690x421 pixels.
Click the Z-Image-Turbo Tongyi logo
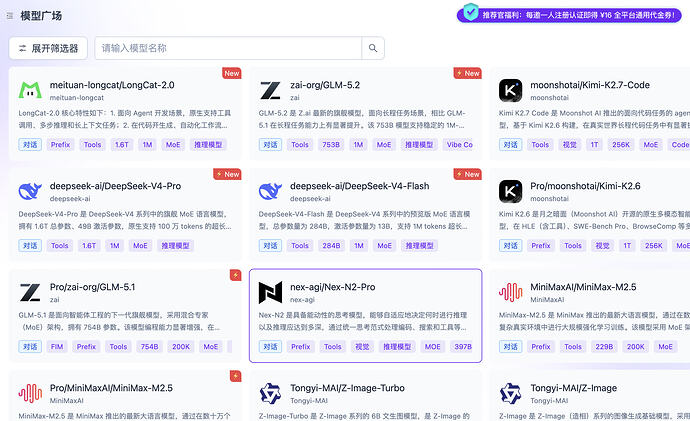click(270, 393)
